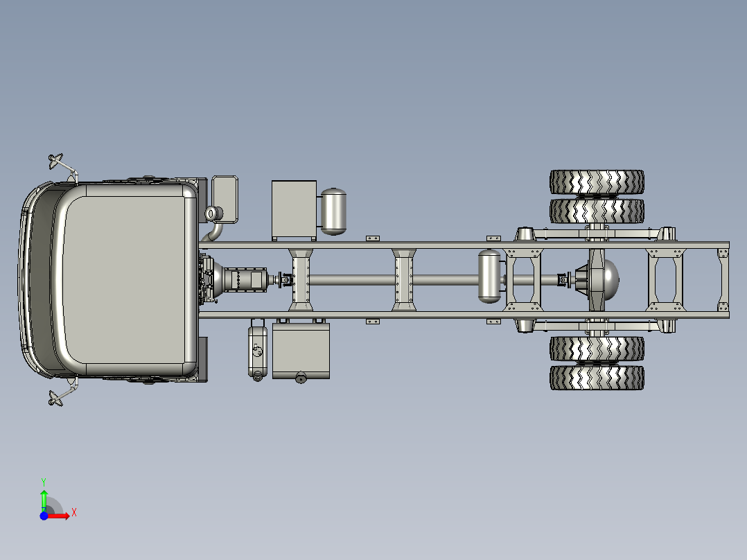Select the air tank mounted between the frame rails

(x=489, y=277)
